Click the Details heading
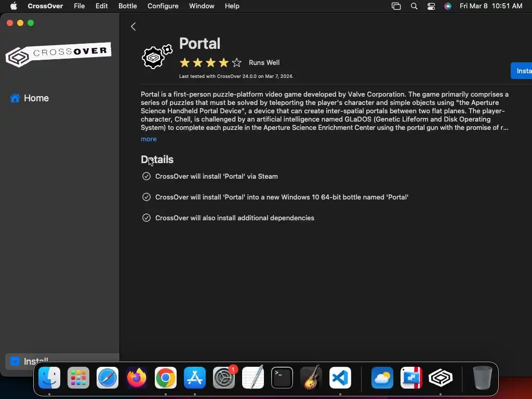The image size is (532, 399). coord(157,159)
